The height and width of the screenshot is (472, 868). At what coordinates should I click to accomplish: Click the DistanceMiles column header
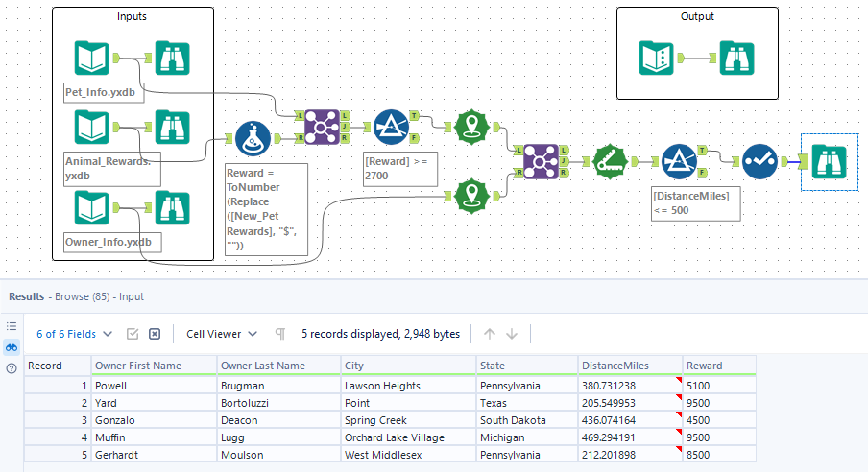631,366
